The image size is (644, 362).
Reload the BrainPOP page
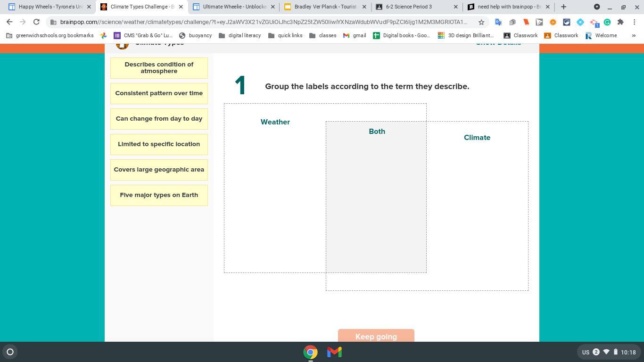tap(36, 22)
